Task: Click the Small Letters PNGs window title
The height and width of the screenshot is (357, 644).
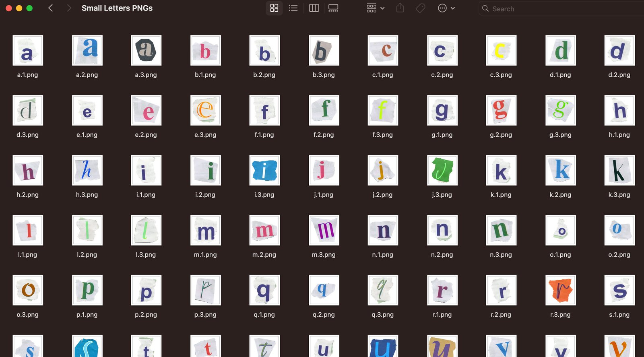Action: [117, 8]
